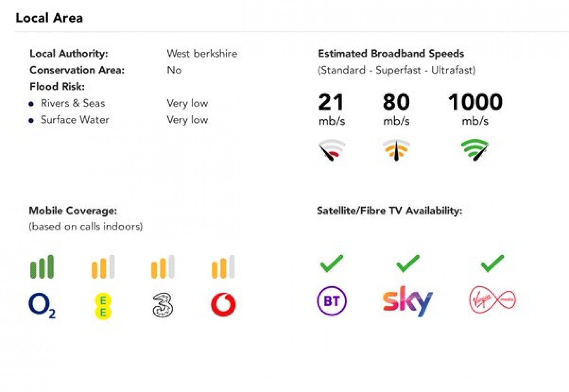This screenshot has height=392, width=569.
Task: Click the O2 network logo
Action: (42, 306)
